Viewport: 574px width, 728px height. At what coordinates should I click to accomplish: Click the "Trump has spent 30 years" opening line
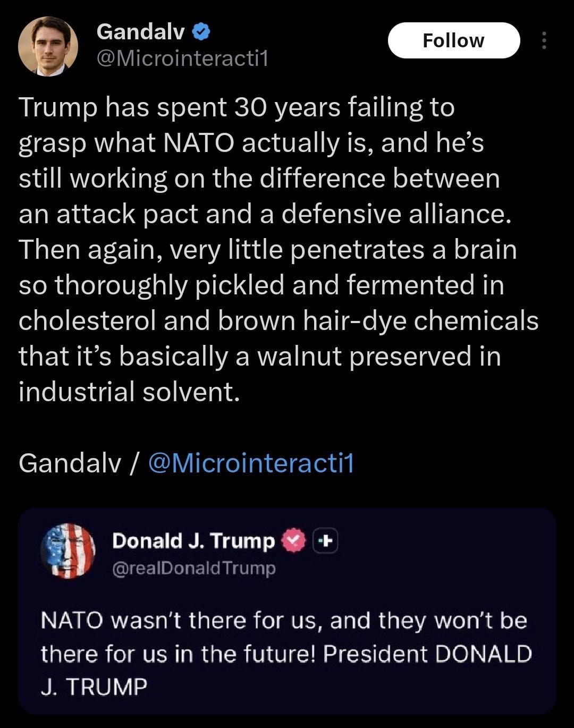(x=237, y=107)
